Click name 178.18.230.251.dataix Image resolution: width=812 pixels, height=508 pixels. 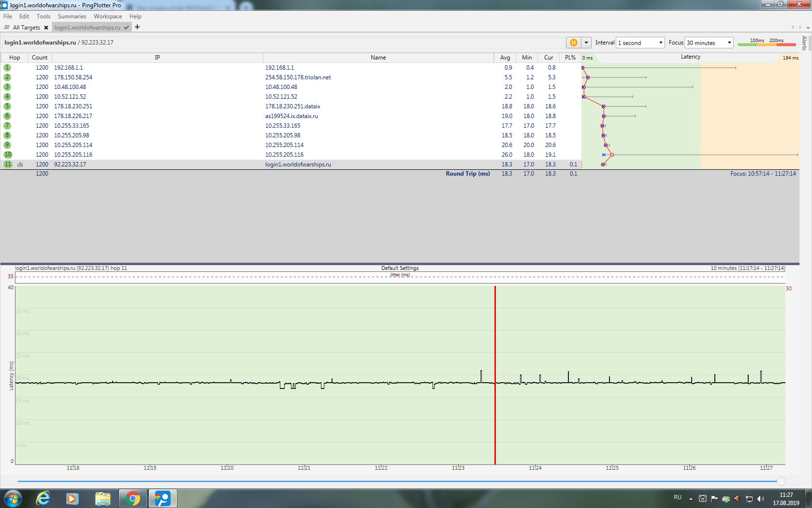292,106
